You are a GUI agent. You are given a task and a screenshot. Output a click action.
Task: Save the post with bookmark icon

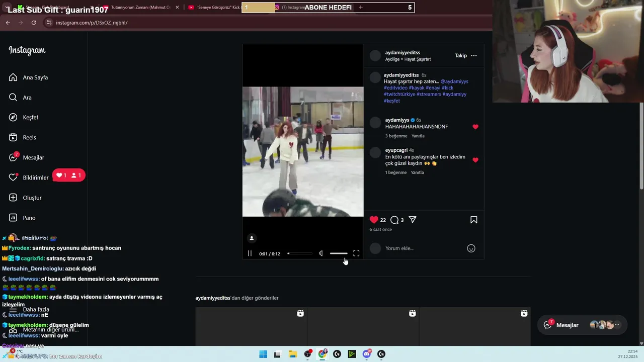coord(473,220)
